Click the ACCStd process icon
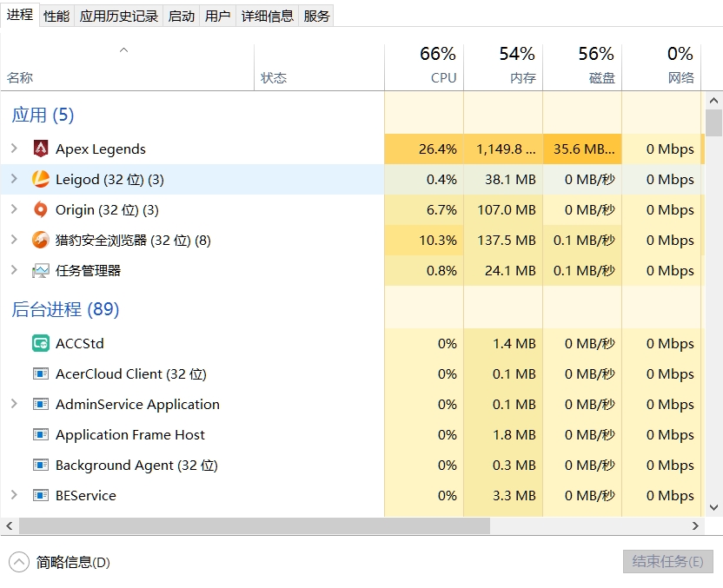This screenshot has height=588, width=723. point(40,344)
